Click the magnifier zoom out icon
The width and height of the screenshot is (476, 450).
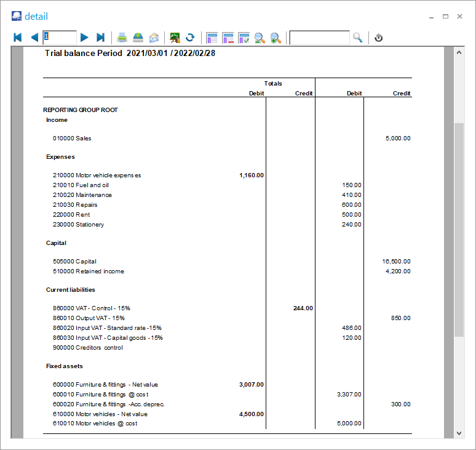(260, 38)
